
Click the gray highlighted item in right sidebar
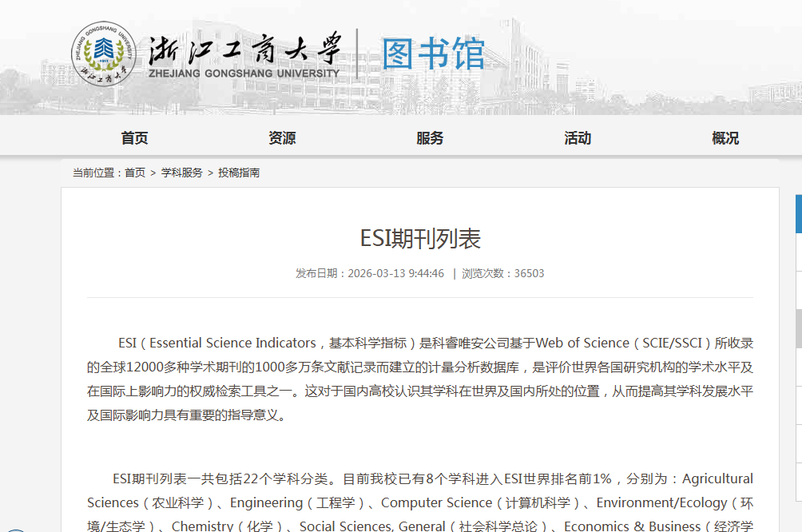pyautogui.click(x=799, y=329)
